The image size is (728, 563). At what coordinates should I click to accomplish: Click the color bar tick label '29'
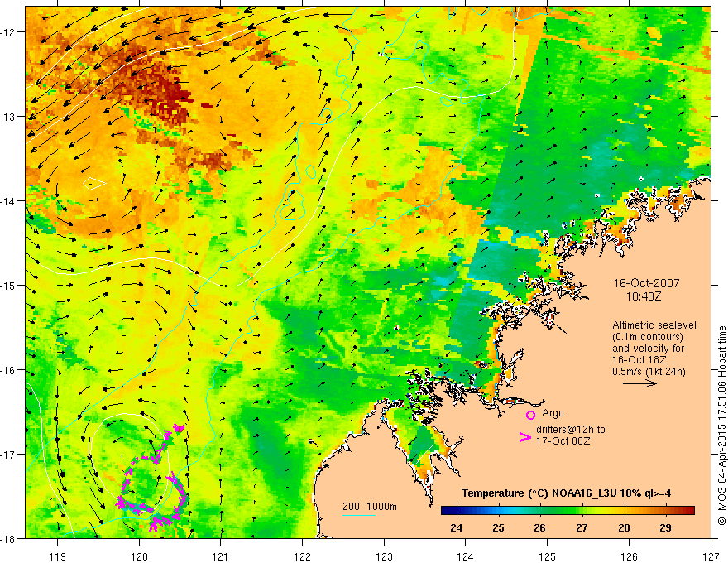click(x=665, y=527)
